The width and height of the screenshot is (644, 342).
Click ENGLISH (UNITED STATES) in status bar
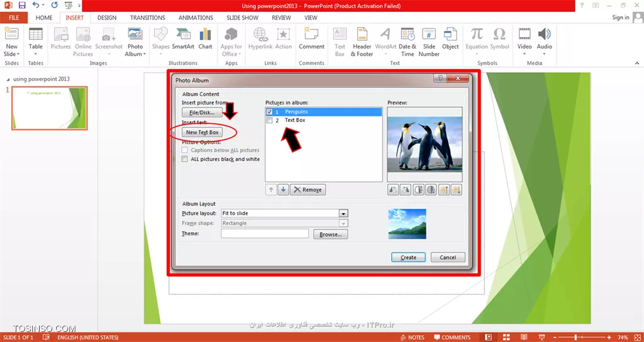[88, 338]
